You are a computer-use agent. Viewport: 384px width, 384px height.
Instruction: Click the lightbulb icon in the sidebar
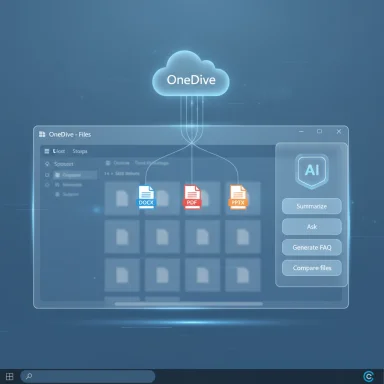click(47, 164)
